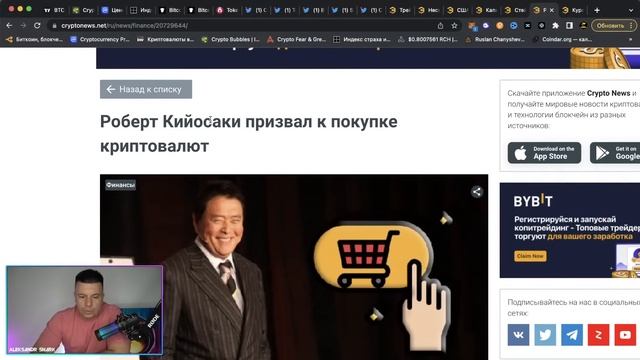This screenshot has height=360, width=640.
Task: Switch to the Тре tab
Action: [400, 10]
